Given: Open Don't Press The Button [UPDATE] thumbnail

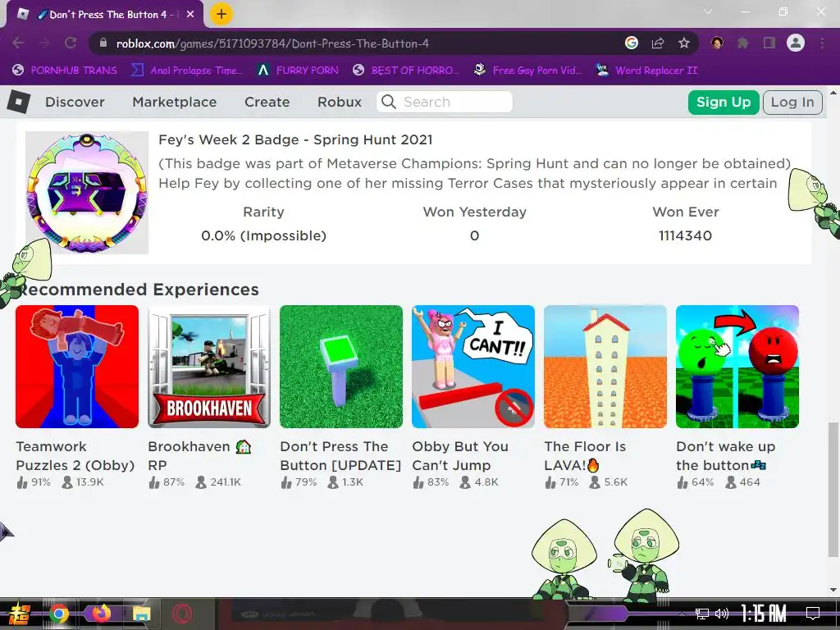Looking at the screenshot, I should 341,367.
